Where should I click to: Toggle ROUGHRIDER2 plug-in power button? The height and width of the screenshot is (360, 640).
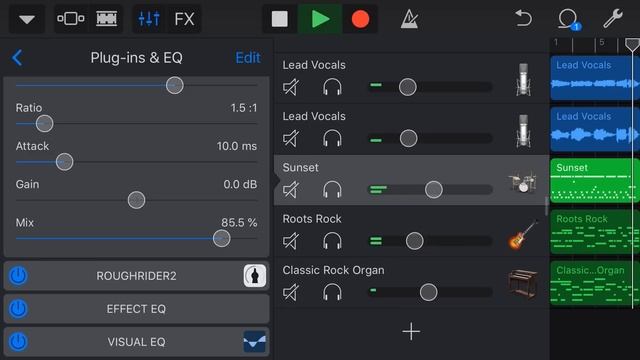coord(18,276)
